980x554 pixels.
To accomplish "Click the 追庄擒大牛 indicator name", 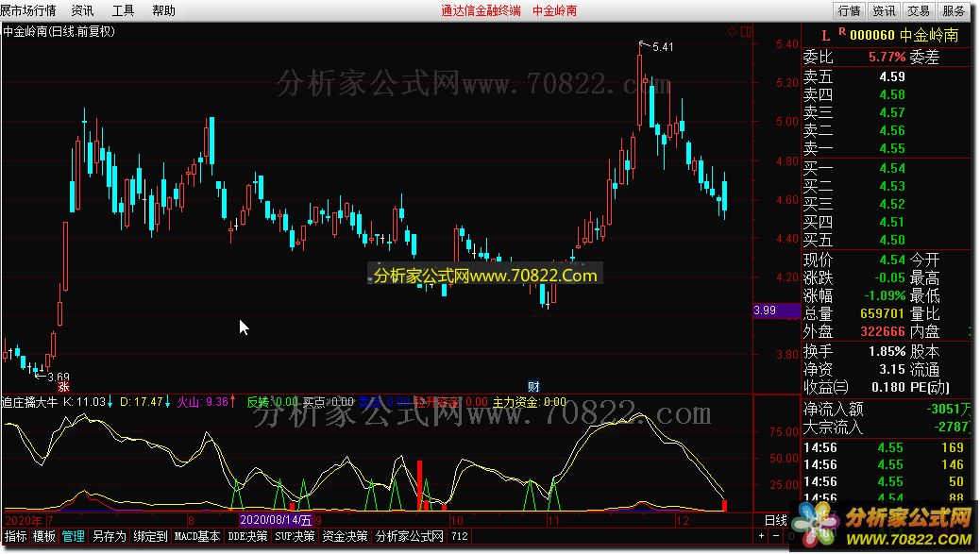I will [x=29, y=402].
